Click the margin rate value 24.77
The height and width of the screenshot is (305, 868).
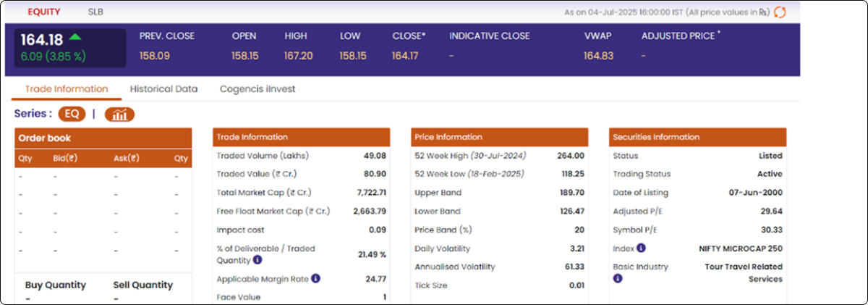point(375,278)
